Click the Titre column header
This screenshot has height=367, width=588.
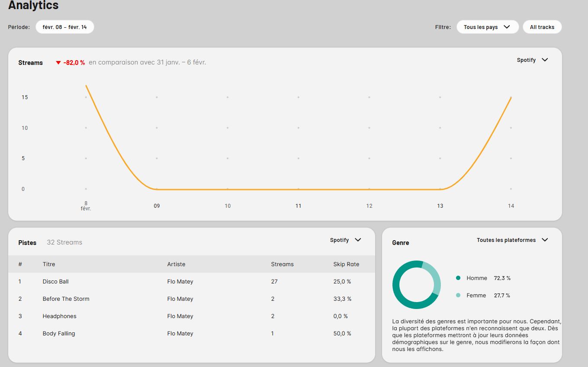click(x=49, y=264)
